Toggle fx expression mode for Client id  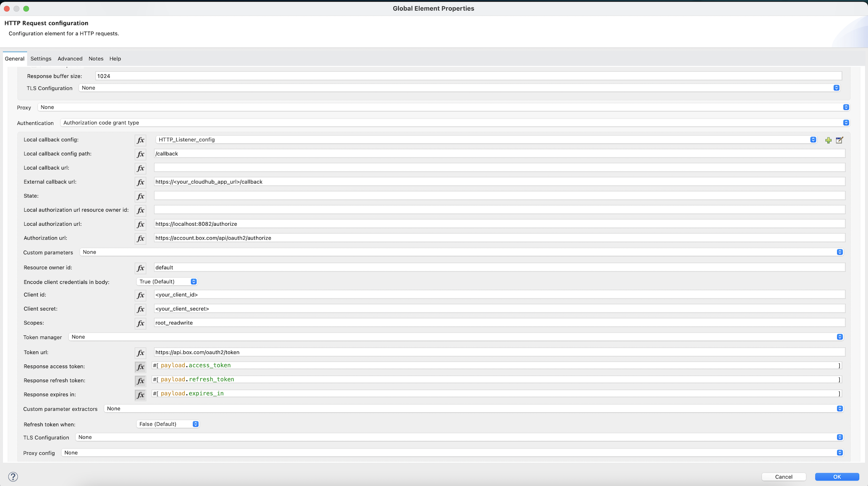pyautogui.click(x=140, y=295)
